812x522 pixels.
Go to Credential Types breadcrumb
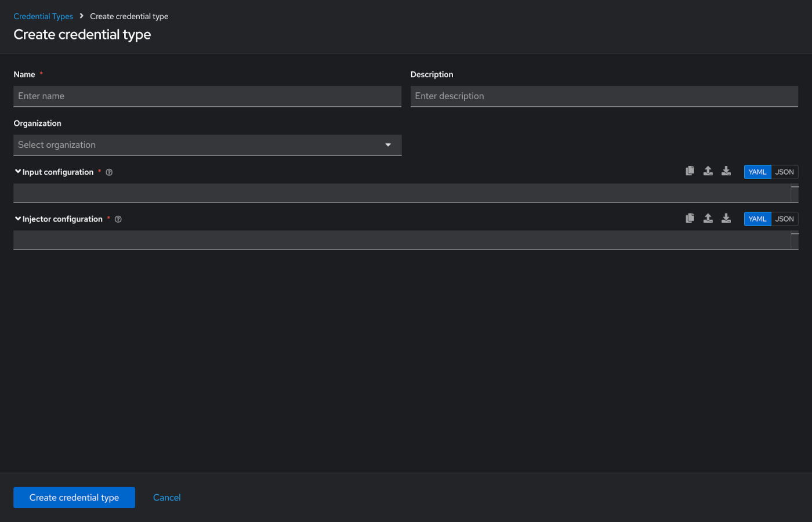point(43,16)
